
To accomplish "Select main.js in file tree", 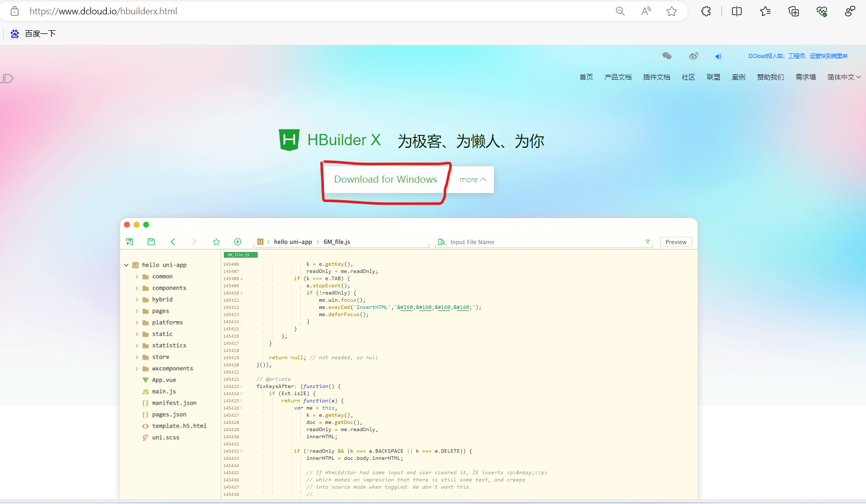I will click(164, 392).
